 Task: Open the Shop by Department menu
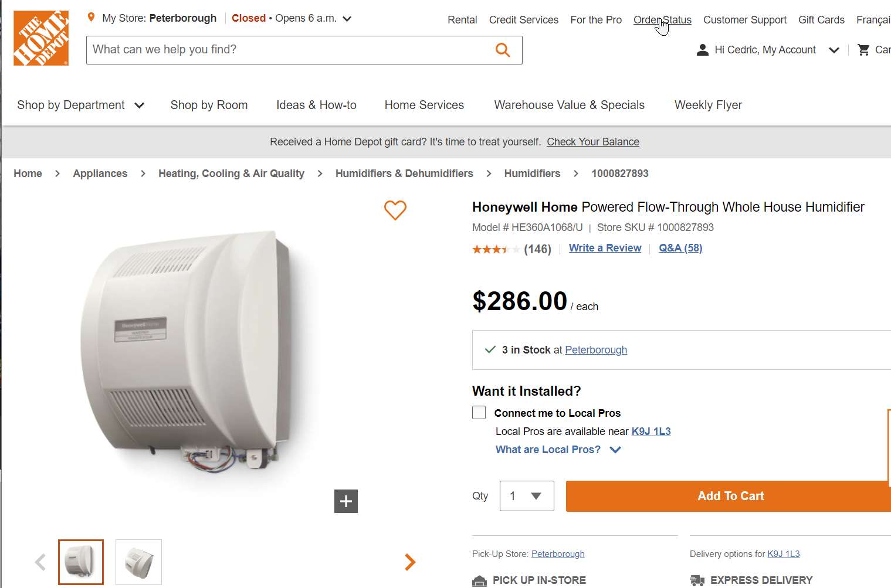(80, 105)
